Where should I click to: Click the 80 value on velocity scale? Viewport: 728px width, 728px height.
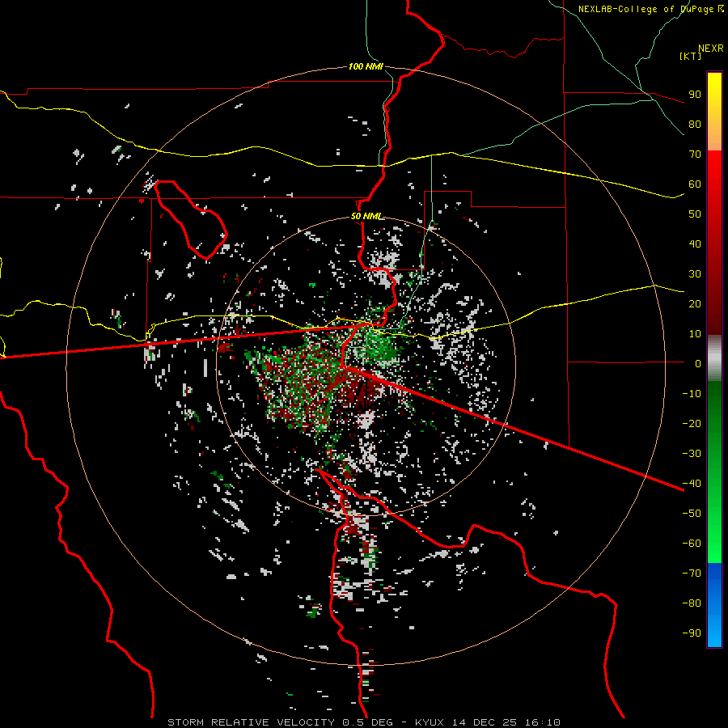(x=695, y=124)
